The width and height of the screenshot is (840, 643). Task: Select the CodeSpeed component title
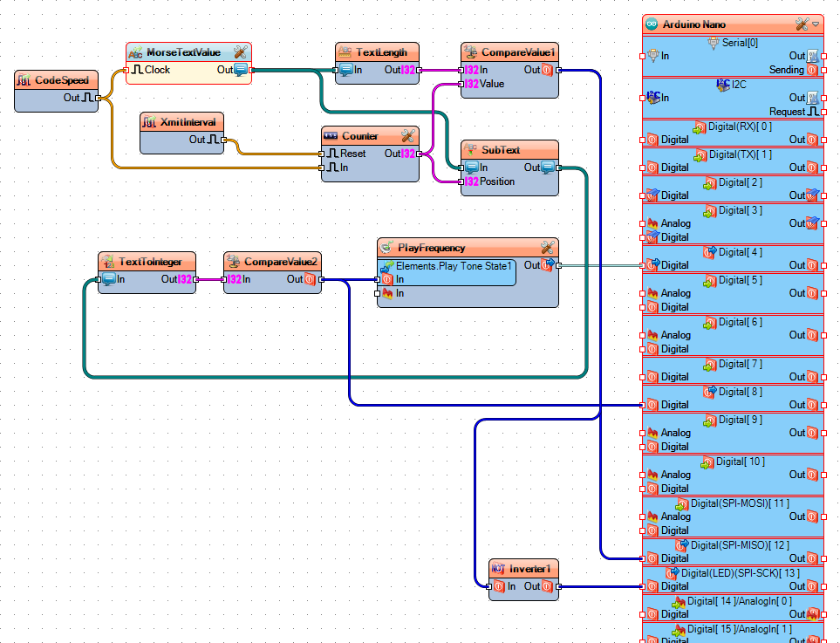pos(62,80)
